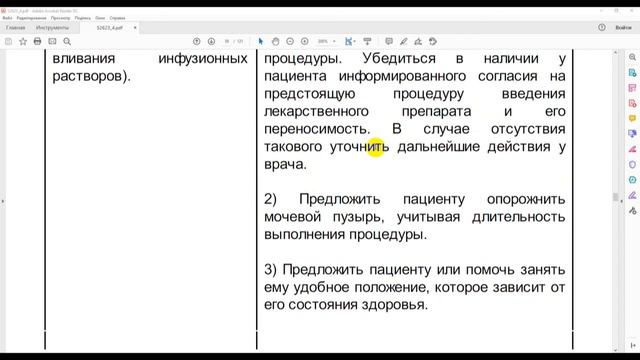
Task: Open the Edit PDF tool in right pane
Action: (x=633, y=88)
